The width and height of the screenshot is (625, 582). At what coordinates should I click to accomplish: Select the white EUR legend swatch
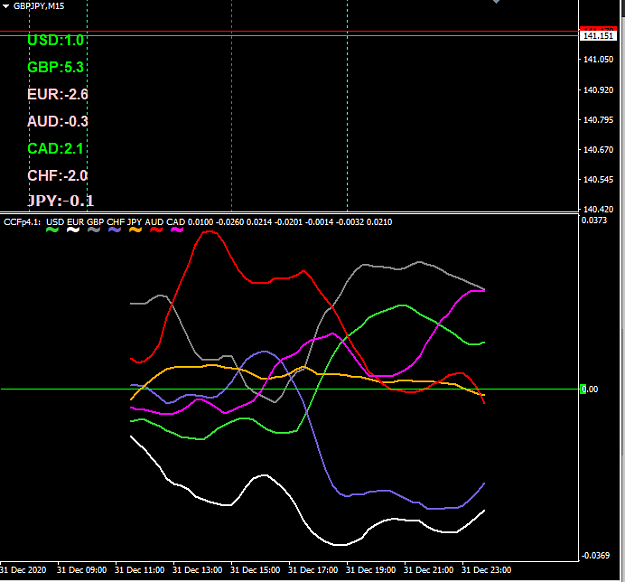pos(73,230)
